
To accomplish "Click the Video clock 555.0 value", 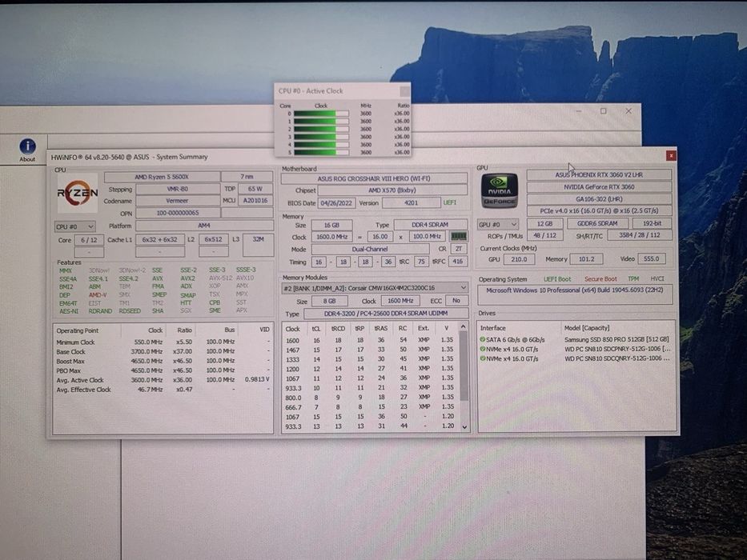I will pyautogui.click(x=651, y=258).
